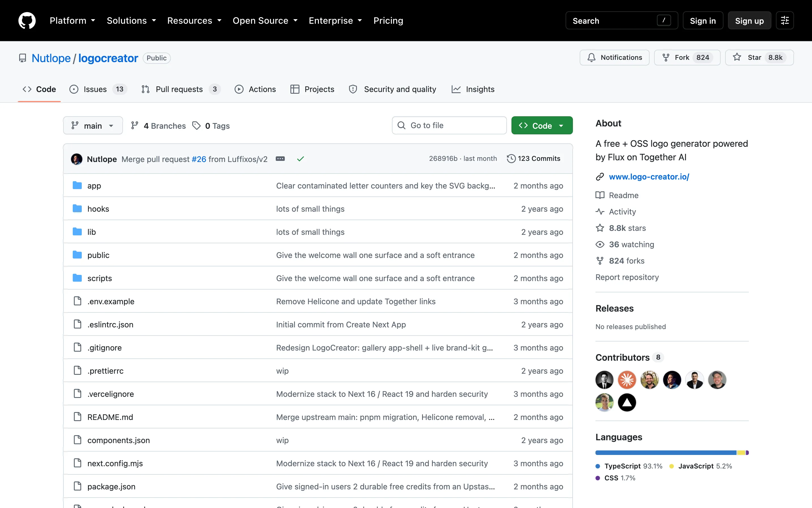The height and width of the screenshot is (508, 812).
Task: Open the Contributors 8 heading link
Action: click(630, 357)
